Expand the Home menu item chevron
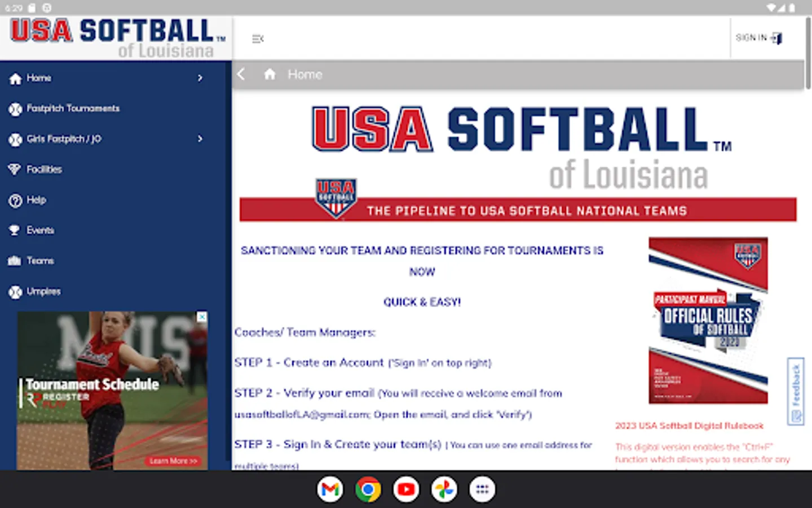Viewport: 812px width, 508px height. (200, 78)
